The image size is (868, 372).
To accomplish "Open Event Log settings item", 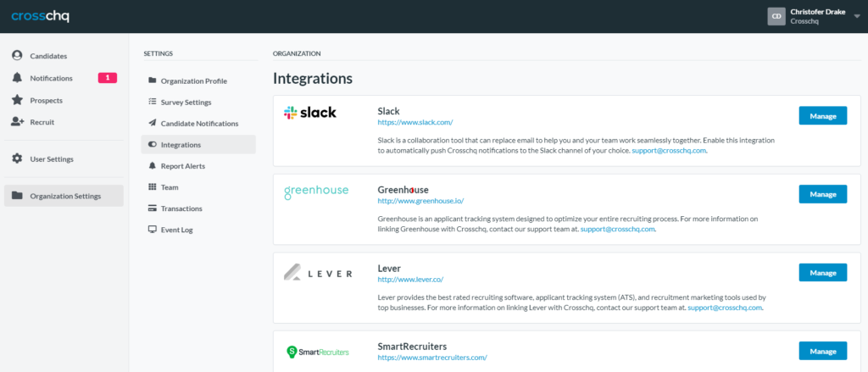I will 176,230.
